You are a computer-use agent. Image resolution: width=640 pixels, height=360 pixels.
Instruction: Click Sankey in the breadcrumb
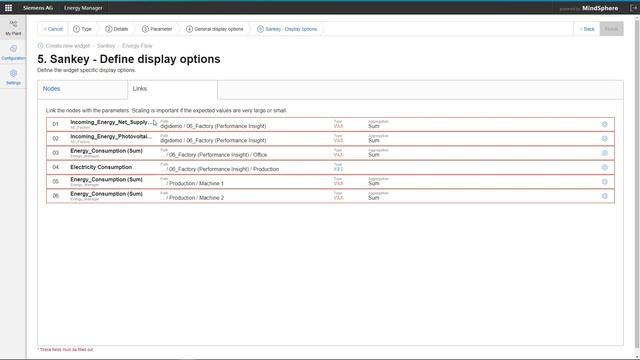(106, 46)
